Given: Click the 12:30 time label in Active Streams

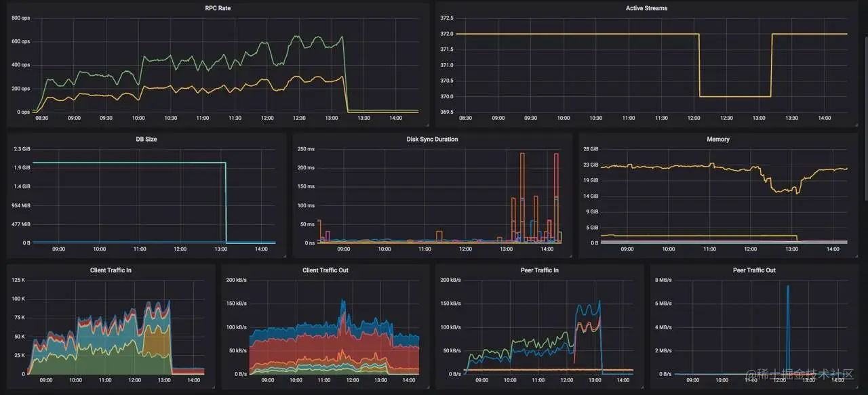Looking at the screenshot, I should [x=726, y=118].
